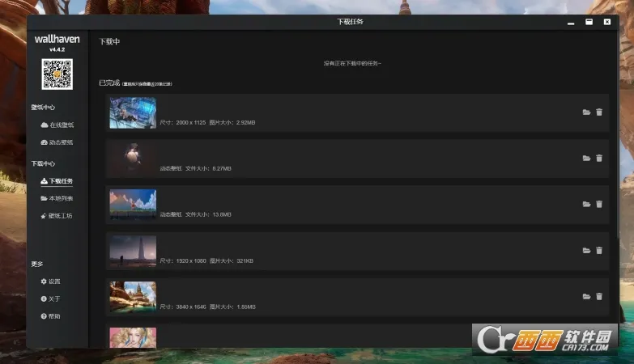Delete the 321KB 1920 x 1080 image

tap(599, 251)
